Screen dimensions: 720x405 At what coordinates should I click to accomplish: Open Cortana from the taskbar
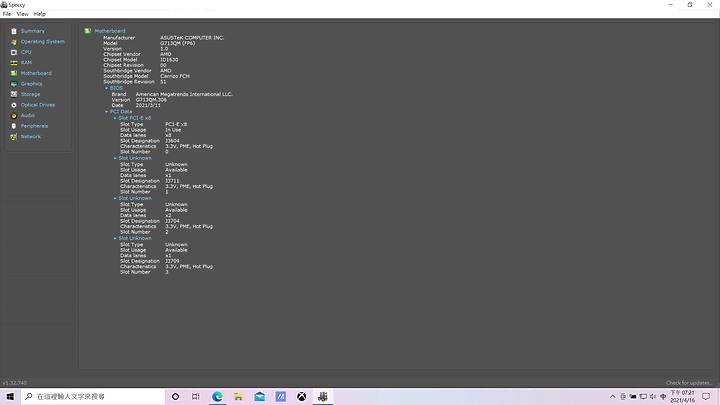pos(175,396)
